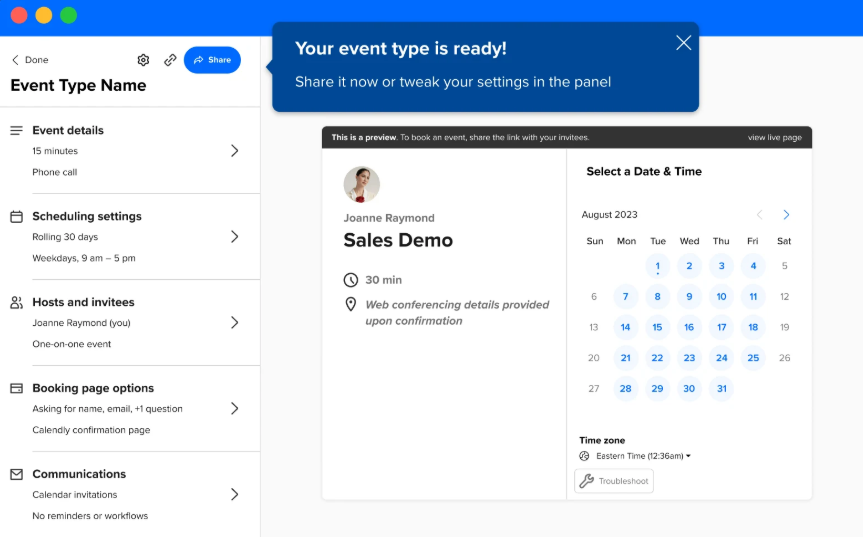Close the 'event type is ready' banner
This screenshot has height=537, width=863.
coord(683,43)
